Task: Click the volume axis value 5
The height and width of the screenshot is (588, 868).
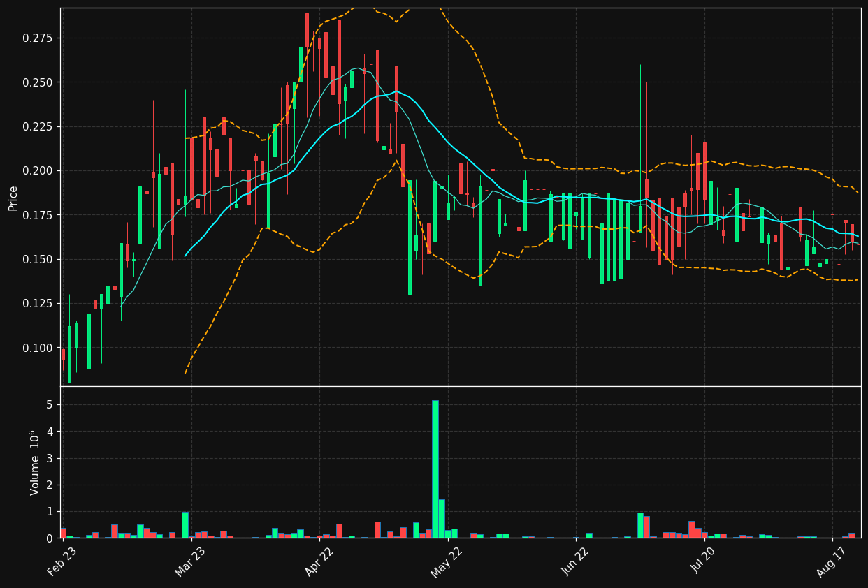Action: pyautogui.click(x=50, y=405)
